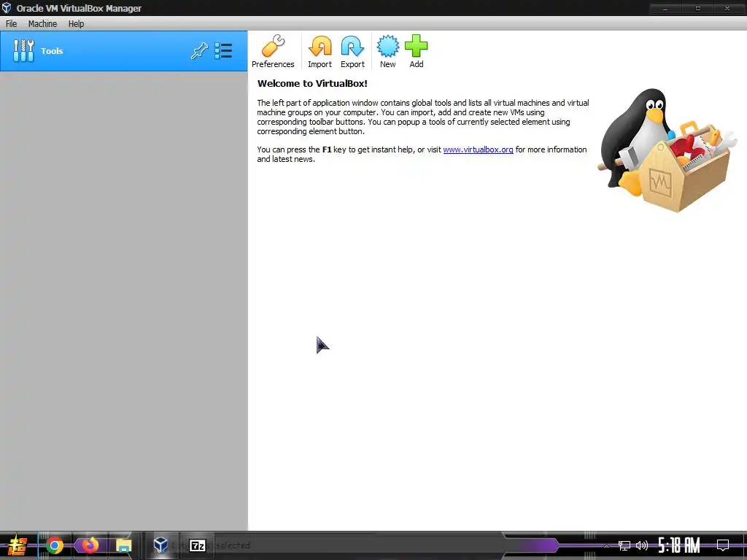Open the File menu
This screenshot has width=747, height=560.
pos(12,24)
